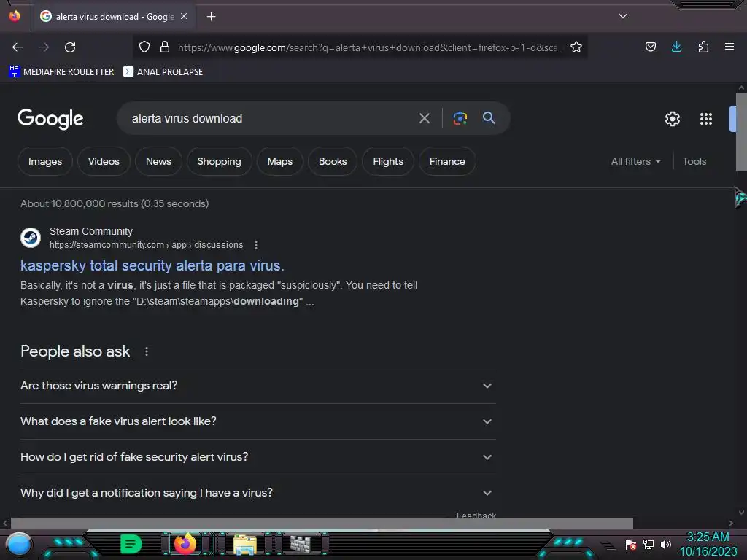Click the Steam Community favicon

coord(31,238)
